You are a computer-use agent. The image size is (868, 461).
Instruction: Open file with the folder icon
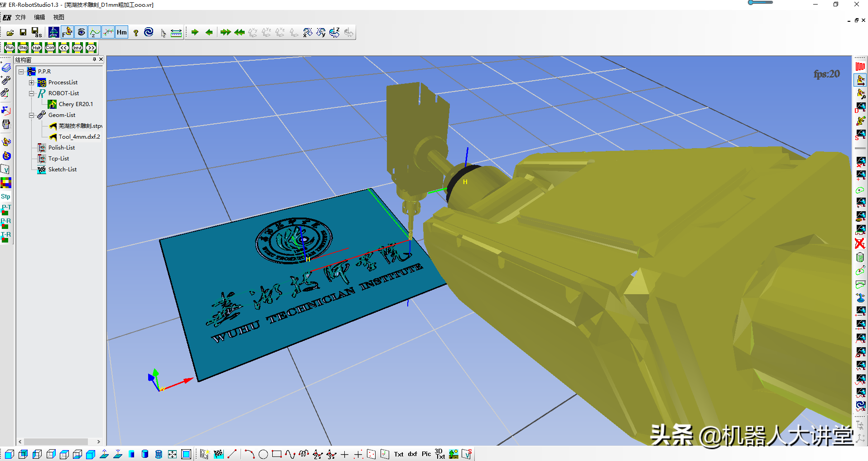tap(10, 33)
